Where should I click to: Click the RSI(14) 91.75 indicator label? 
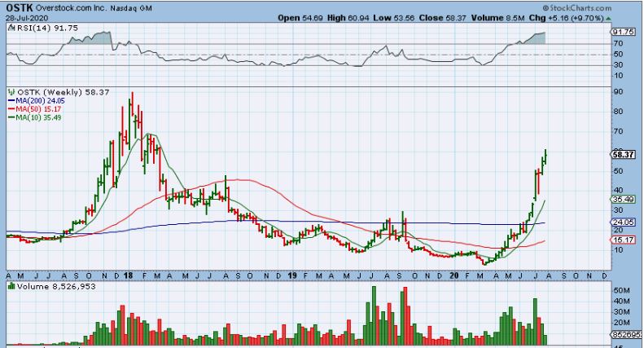[x=46, y=28]
